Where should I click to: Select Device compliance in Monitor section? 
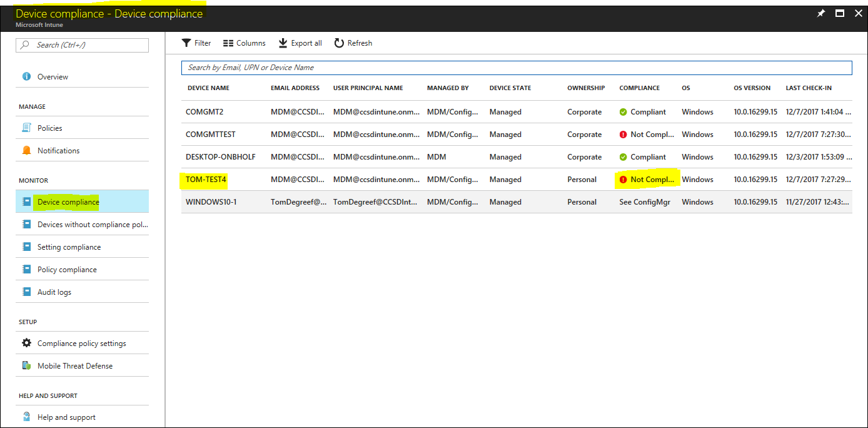point(82,201)
